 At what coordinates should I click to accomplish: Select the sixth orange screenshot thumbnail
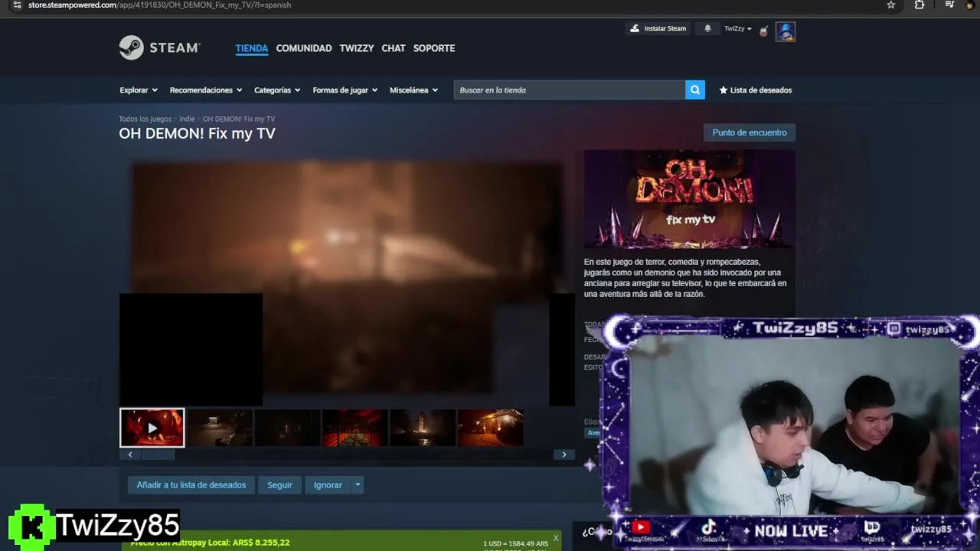[491, 427]
